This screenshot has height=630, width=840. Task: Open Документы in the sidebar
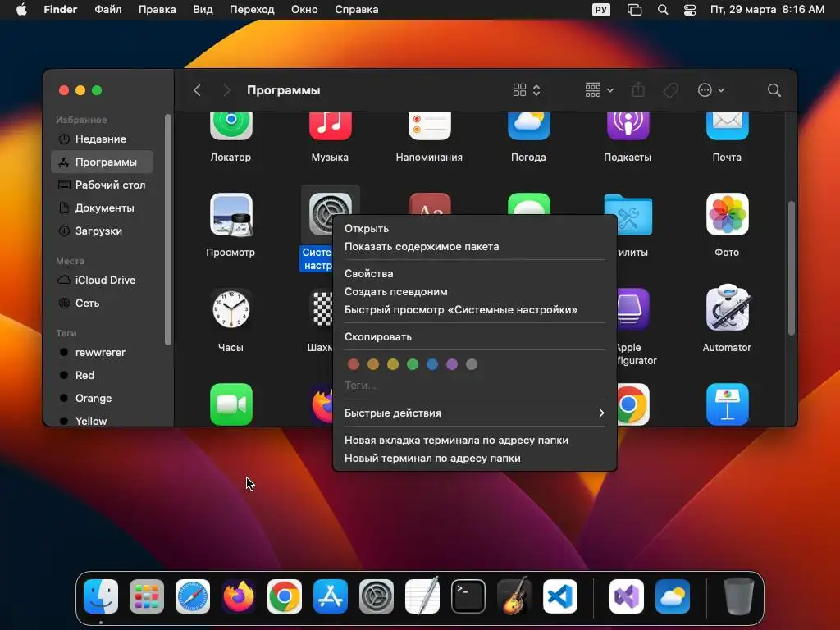tap(103, 208)
